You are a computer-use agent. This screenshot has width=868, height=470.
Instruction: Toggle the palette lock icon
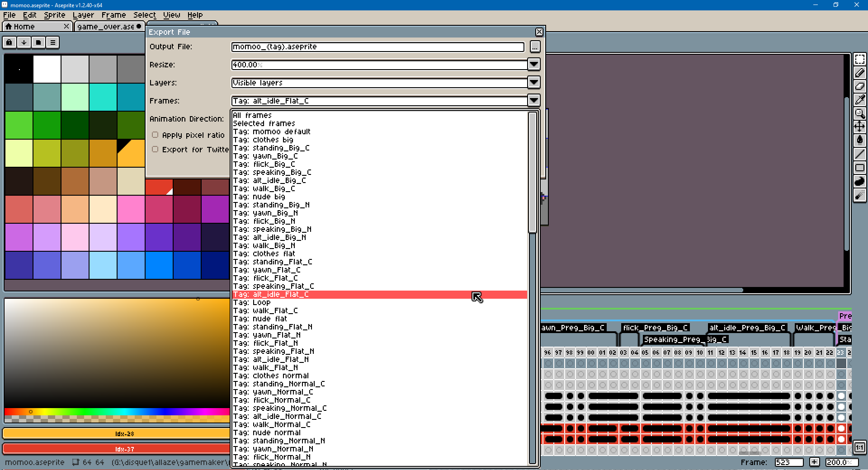point(9,42)
